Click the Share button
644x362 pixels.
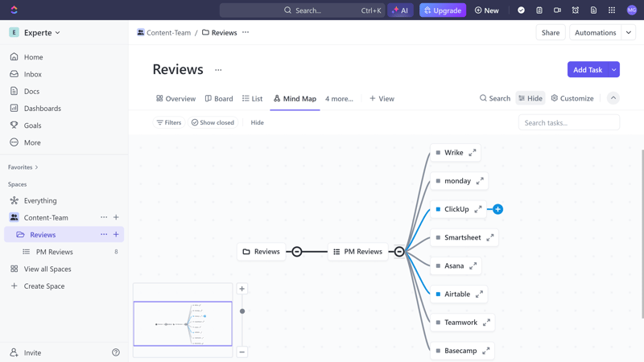(551, 32)
